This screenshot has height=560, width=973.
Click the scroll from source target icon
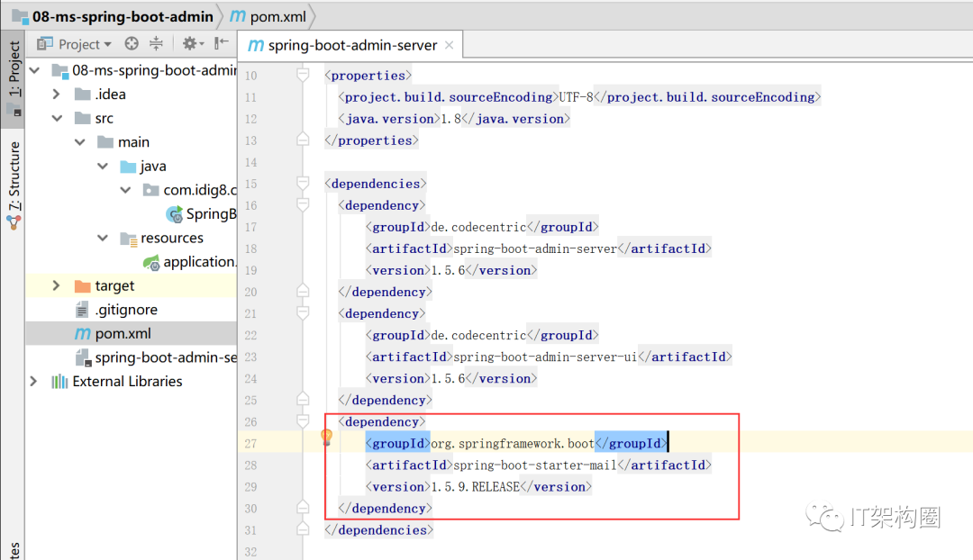click(132, 43)
